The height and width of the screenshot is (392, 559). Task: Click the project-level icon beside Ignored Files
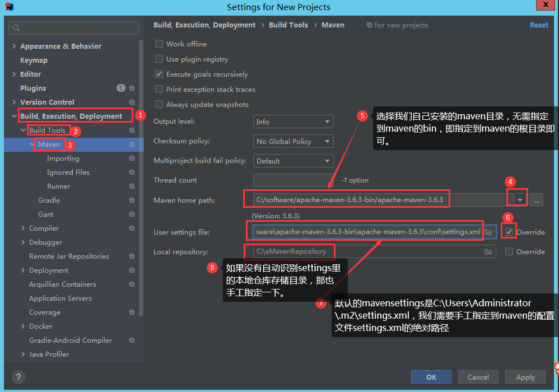tap(132, 172)
